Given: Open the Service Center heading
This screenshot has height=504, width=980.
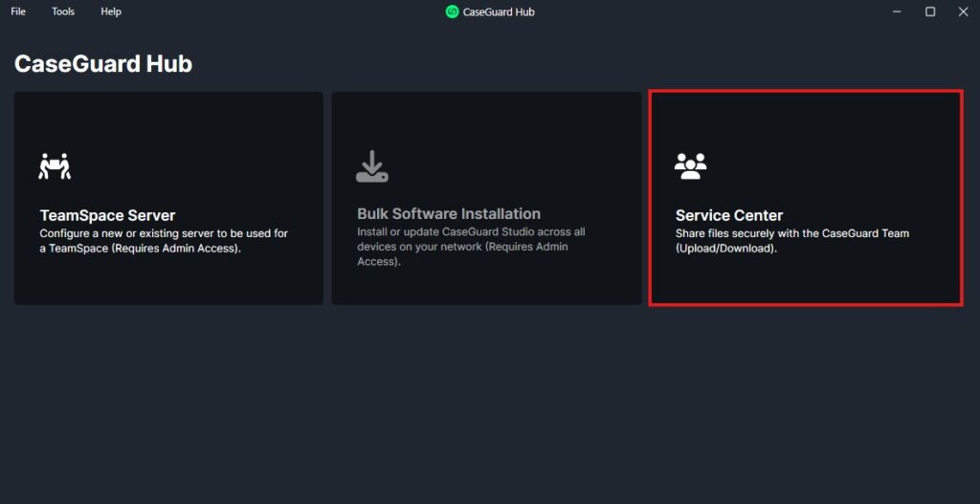Looking at the screenshot, I should pyautogui.click(x=728, y=215).
